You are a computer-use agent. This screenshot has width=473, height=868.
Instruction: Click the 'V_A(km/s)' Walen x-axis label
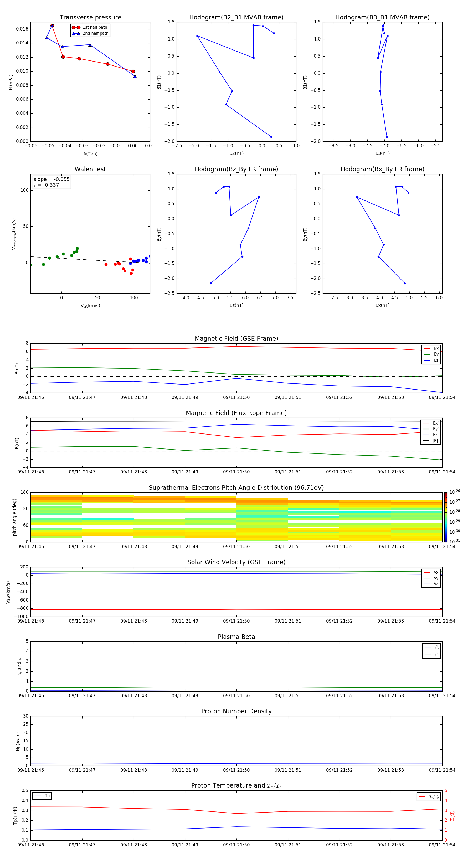click(90, 306)
